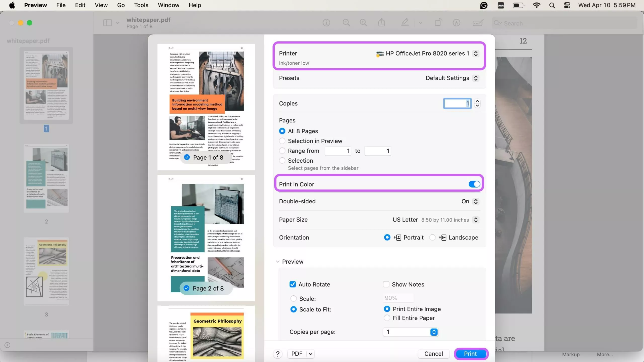The height and width of the screenshot is (362, 644).
Task: Zoom out using the magnifier icon
Action: [x=346, y=23]
